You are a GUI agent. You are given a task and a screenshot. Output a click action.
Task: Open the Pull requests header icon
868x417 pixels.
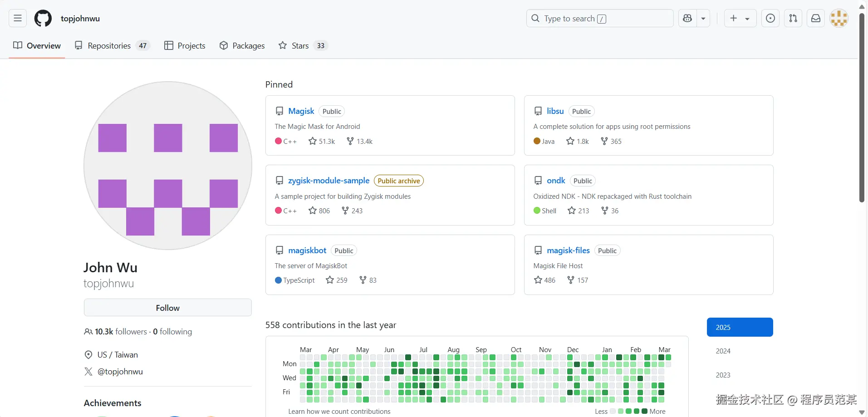tap(793, 19)
